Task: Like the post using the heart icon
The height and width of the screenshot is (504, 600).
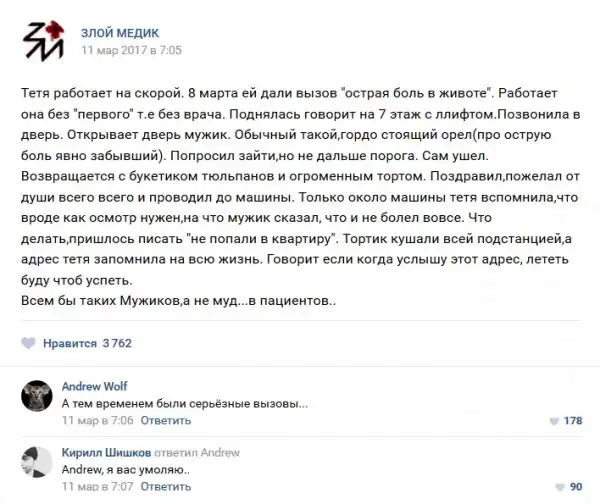Action: click(29, 343)
